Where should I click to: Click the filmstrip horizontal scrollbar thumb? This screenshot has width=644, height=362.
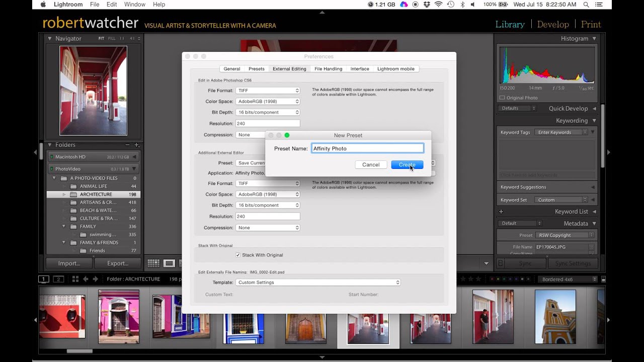tap(79, 351)
